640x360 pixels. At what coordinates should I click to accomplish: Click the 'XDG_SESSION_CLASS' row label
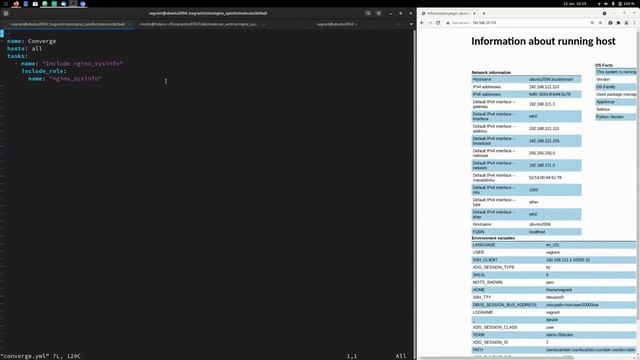pos(495,327)
